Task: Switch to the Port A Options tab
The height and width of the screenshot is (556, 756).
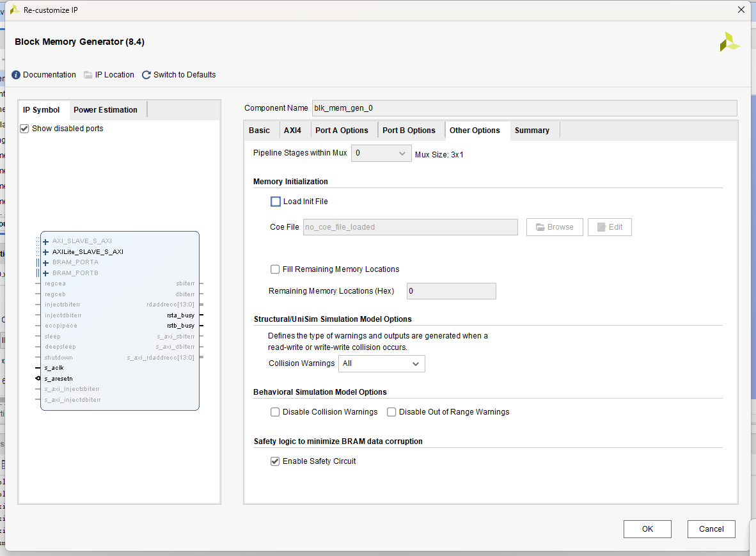Action: tap(342, 131)
